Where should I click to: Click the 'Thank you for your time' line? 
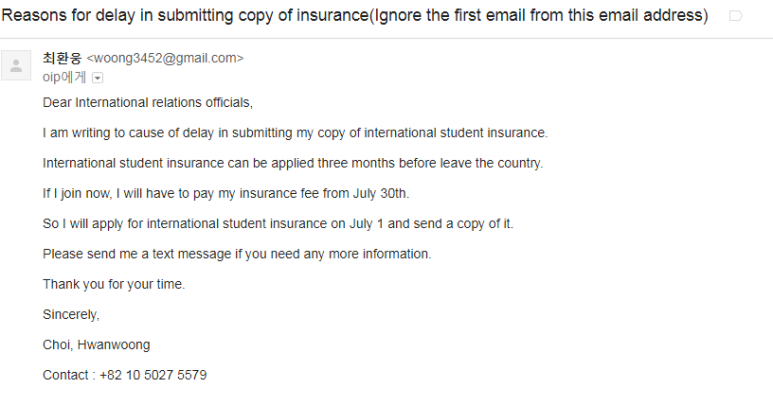[x=114, y=284]
